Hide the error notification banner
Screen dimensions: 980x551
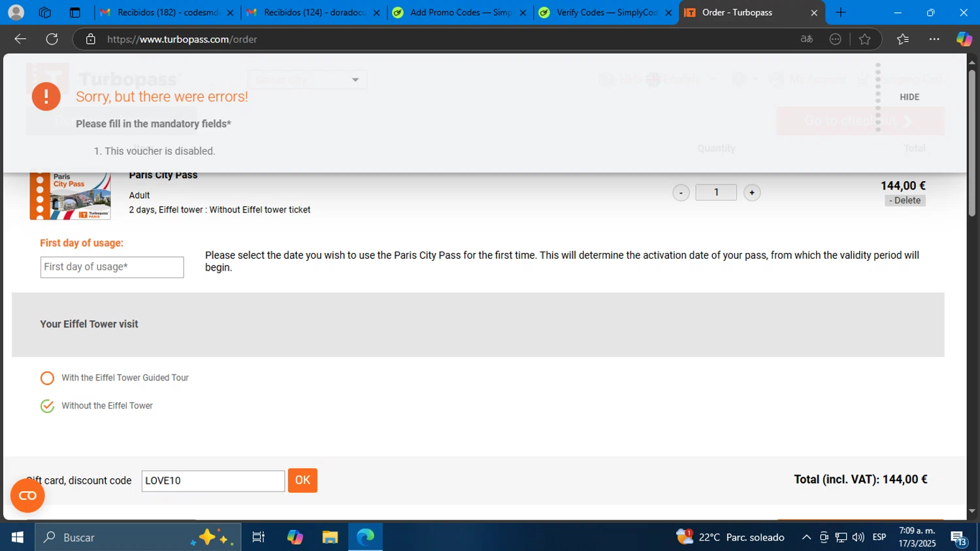point(909,97)
